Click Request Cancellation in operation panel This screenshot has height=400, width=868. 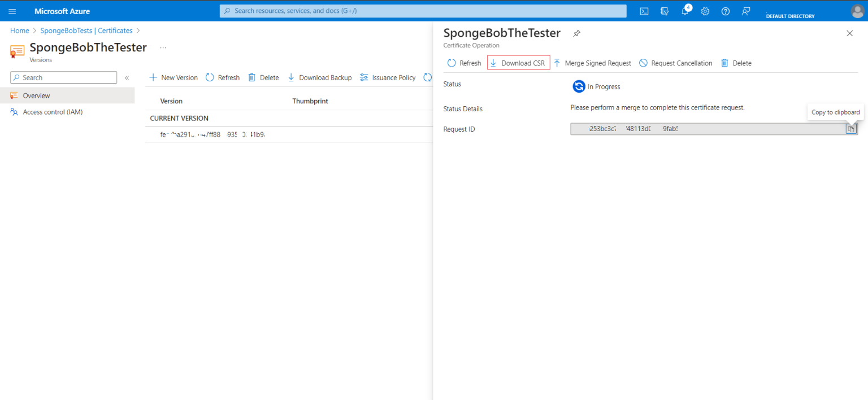[x=676, y=63]
